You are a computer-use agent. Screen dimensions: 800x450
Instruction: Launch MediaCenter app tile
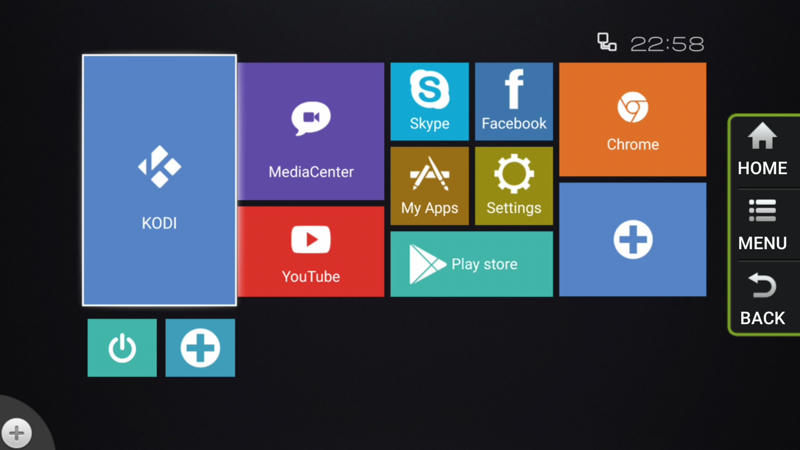pyautogui.click(x=311, y=131)
